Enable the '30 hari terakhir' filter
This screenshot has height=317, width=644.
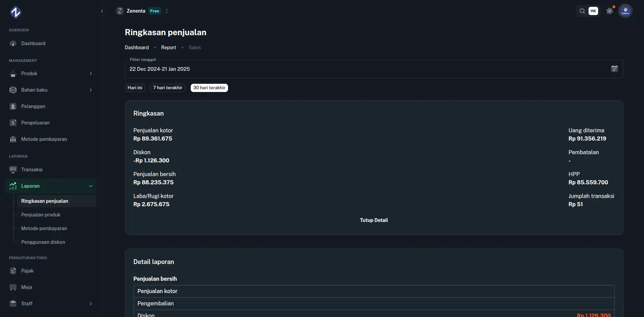(209, 88)
